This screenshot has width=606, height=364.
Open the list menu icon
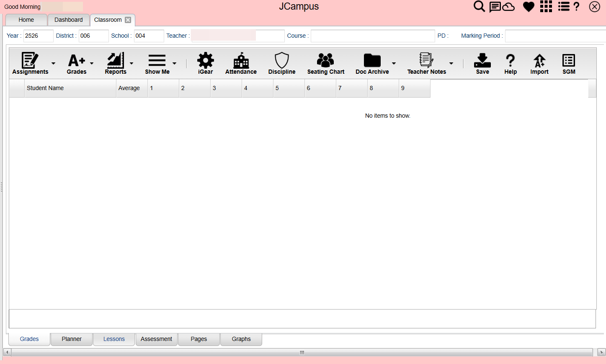coord(564,7)
